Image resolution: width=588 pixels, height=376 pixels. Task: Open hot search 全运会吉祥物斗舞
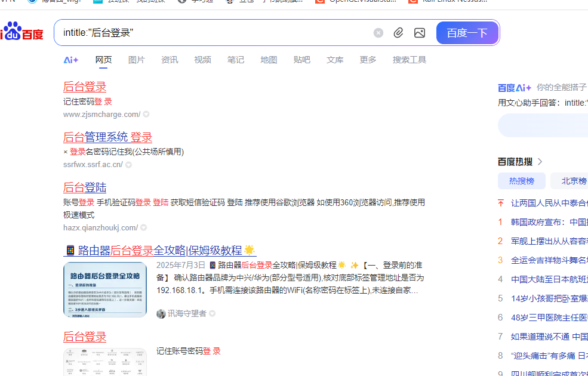[549, 261]
